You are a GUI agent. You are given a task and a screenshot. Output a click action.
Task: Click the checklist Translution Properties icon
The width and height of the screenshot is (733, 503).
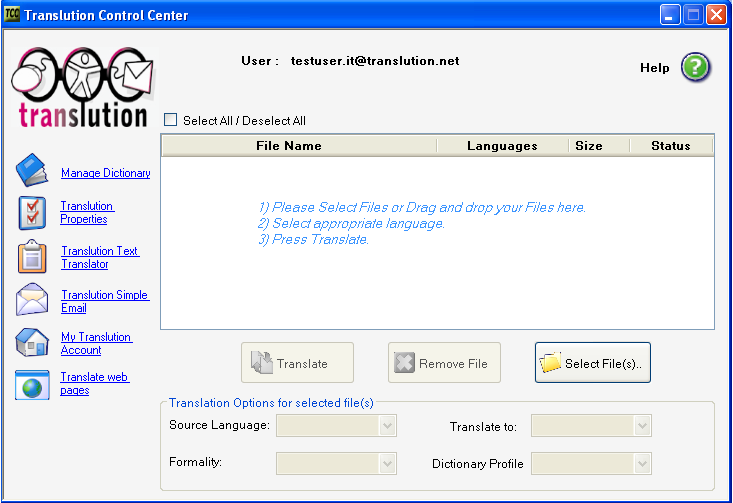32,213
